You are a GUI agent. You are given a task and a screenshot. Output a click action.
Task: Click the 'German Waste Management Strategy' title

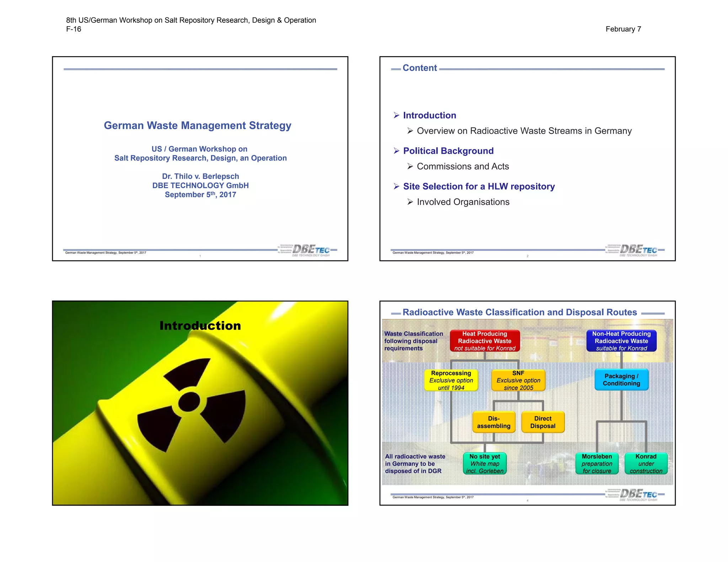(x=198, y=126)
